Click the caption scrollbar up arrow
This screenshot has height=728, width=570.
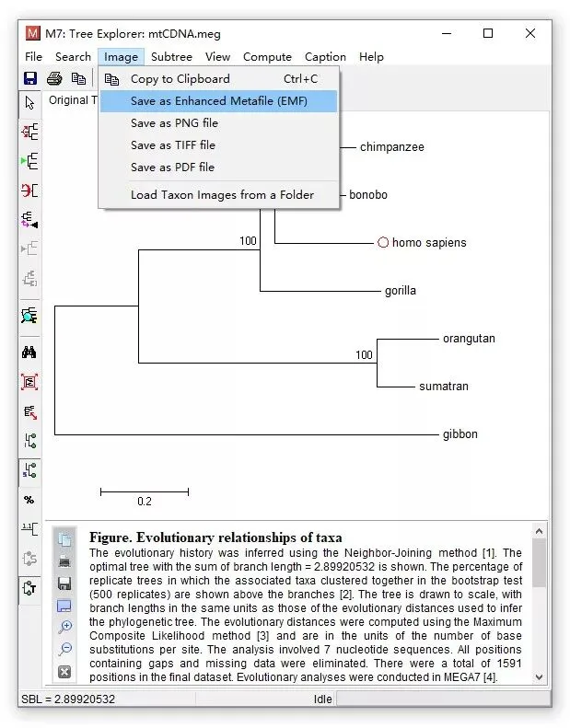click(x=539, y=531)
